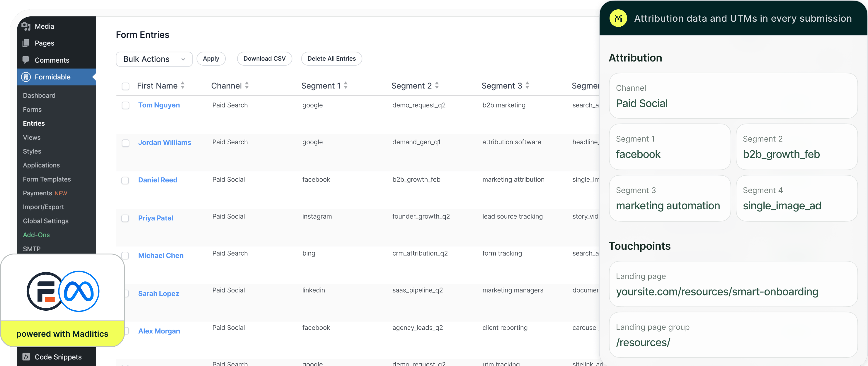
Task: Sort by Segment 2 using sort arrows
Action: point(437,85)
